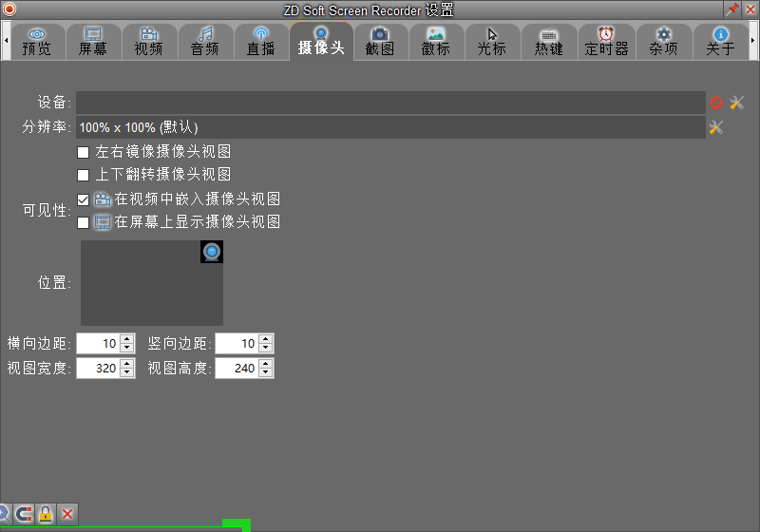Viewport: 760px width, 532px height.
Task: Click the pin icon in the title bar
Action: click(x=732, y=9)
